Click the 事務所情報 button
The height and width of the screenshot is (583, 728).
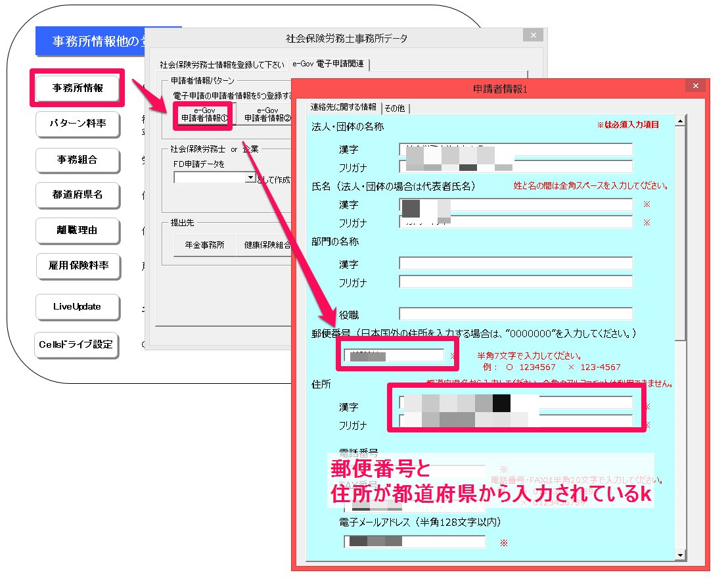pos(78,88)
